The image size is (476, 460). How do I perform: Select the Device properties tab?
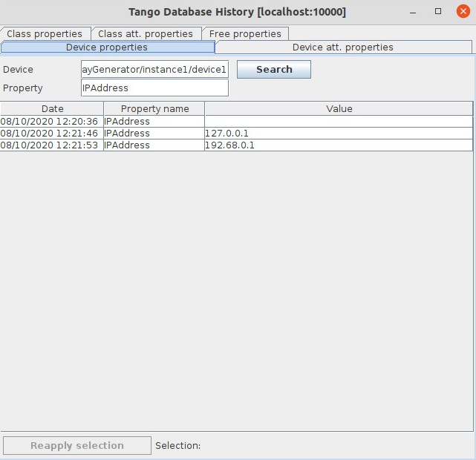pyautogui.click(x=108, y=47)
